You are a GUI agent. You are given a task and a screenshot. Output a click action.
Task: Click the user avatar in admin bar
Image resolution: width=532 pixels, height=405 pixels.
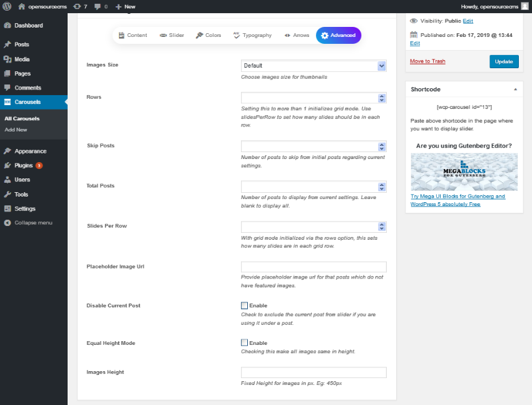pos(524,6)
